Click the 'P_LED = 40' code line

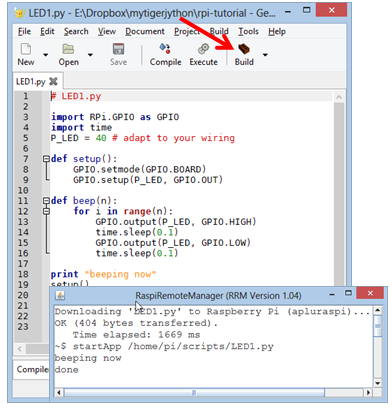pos(143,138)
